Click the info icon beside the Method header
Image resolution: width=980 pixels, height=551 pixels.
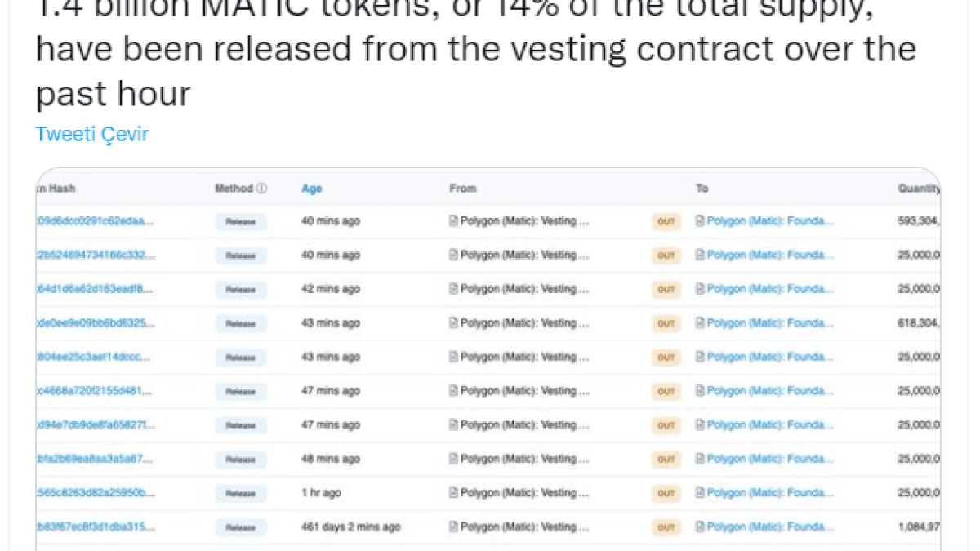pos(262,189)
